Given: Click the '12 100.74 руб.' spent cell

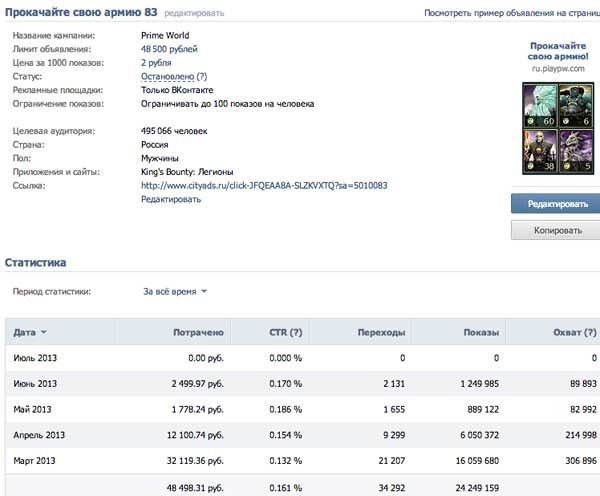Looking at the screenshot, I should 195,435.
